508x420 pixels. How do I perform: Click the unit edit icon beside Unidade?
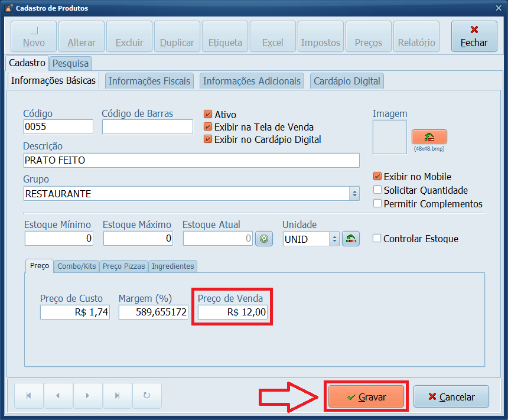click(351, 239)
